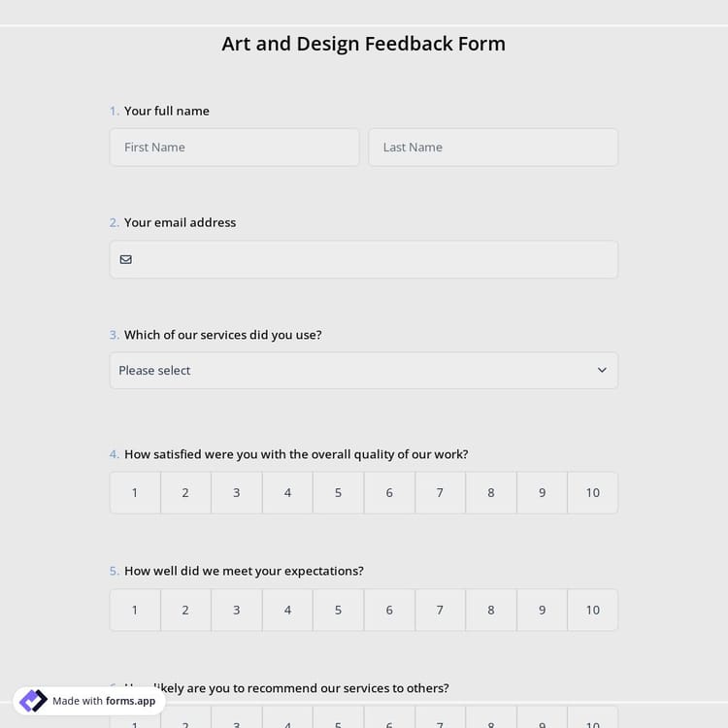728x728 pixels.
Task: Choose 9 on the expectations scale
Action: 542,610
